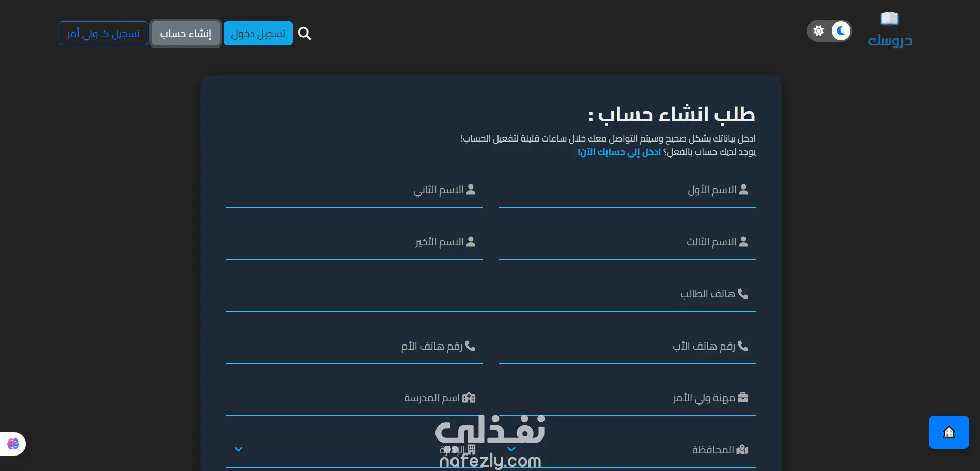
Task: Click the school icon in اسم المدرسة field
Action: [x=469, y=398]
